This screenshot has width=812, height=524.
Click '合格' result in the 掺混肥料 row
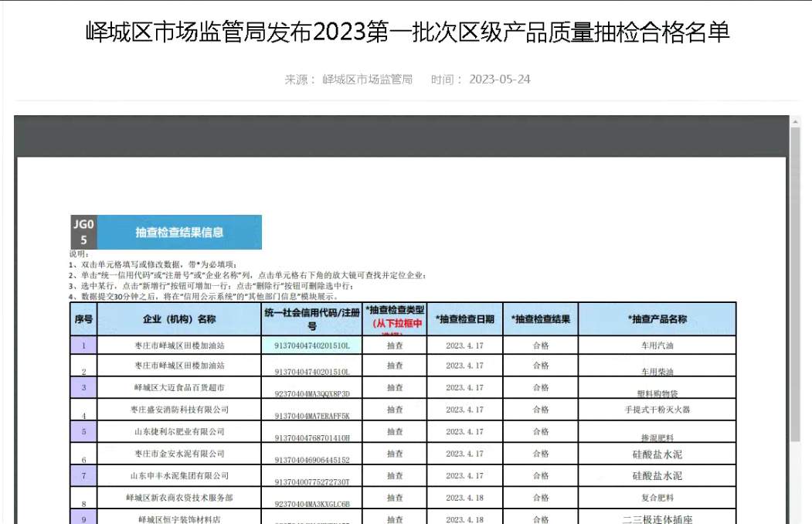tap(541, 431)
